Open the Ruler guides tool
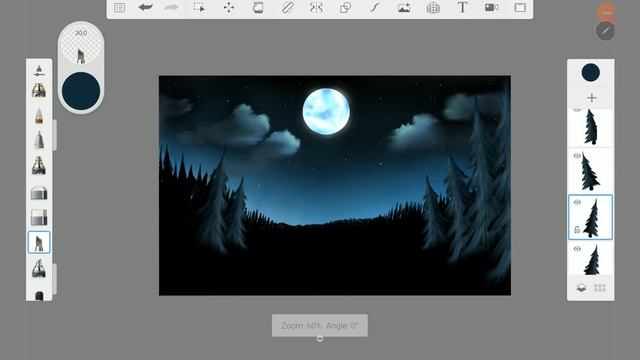 [288, 7]
